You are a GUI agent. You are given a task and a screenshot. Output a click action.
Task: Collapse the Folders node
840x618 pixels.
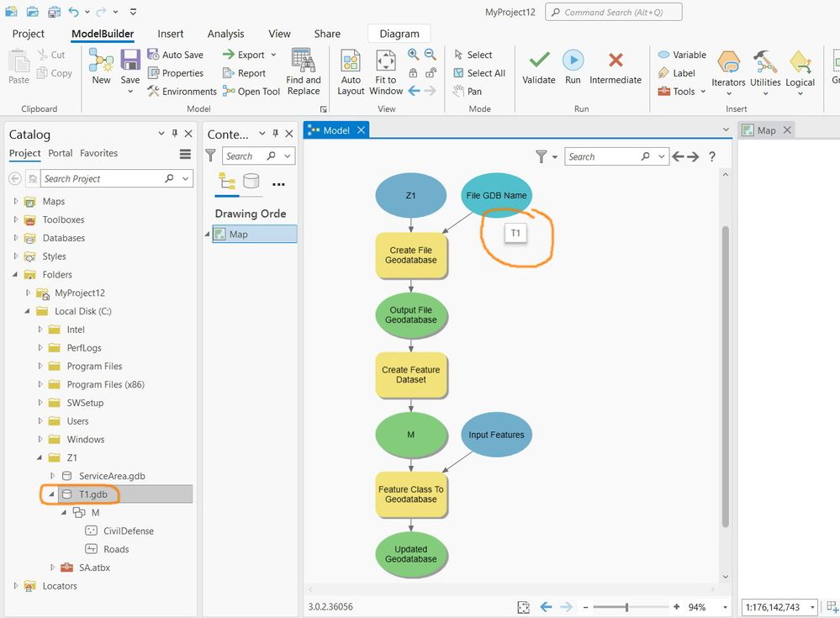pos(15,275)
